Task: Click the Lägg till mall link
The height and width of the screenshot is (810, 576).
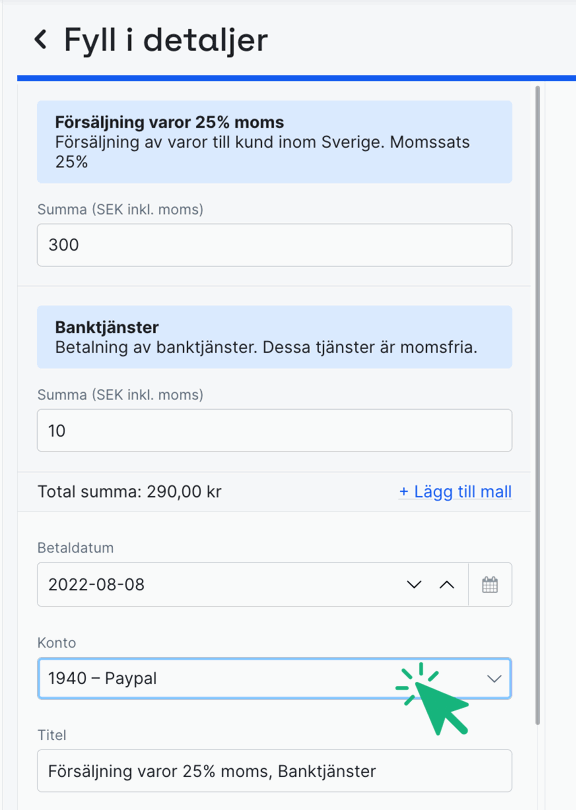Action: 455,492
